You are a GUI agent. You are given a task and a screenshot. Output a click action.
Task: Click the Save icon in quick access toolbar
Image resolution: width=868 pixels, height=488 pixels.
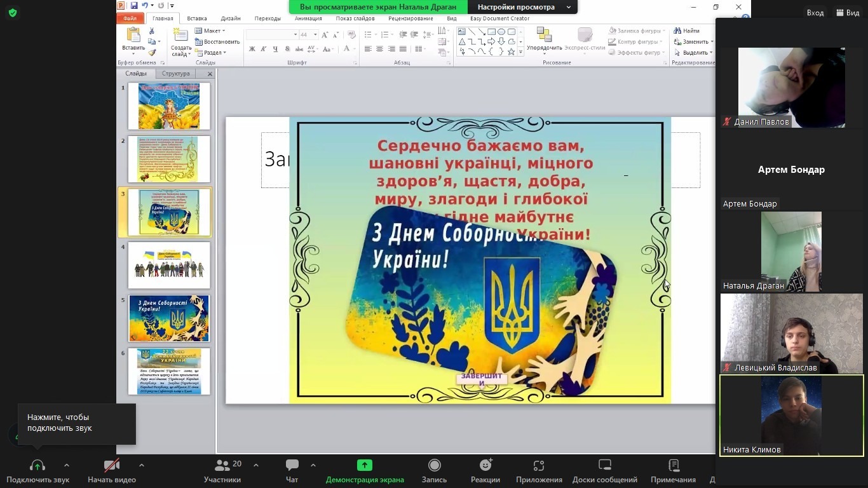click(x=133, y=6)
